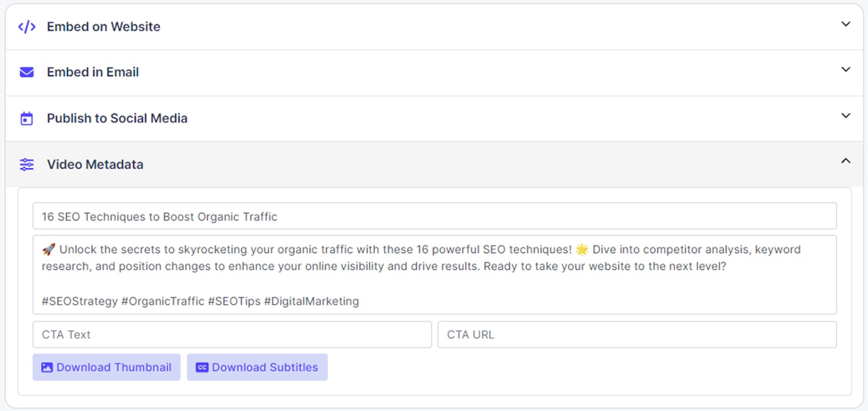This screenshot has height=411, width=868.
Task: Expand Embed in Email using its chevron
Action: (845, 70)
